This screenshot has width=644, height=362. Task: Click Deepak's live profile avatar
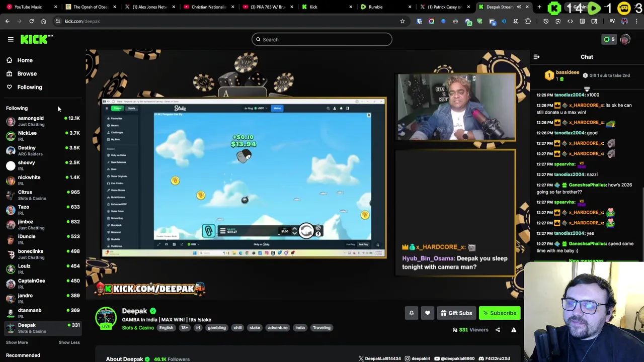pyautogui.click(x=106, y=318)
